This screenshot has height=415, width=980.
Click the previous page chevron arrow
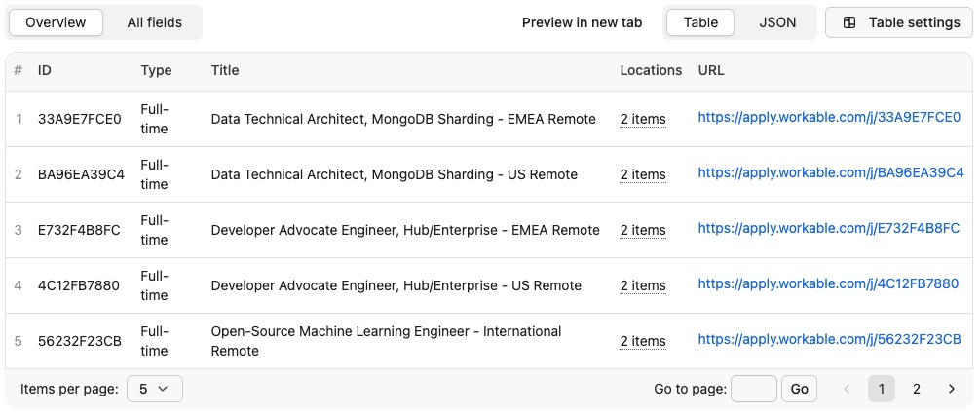point(846,389)
